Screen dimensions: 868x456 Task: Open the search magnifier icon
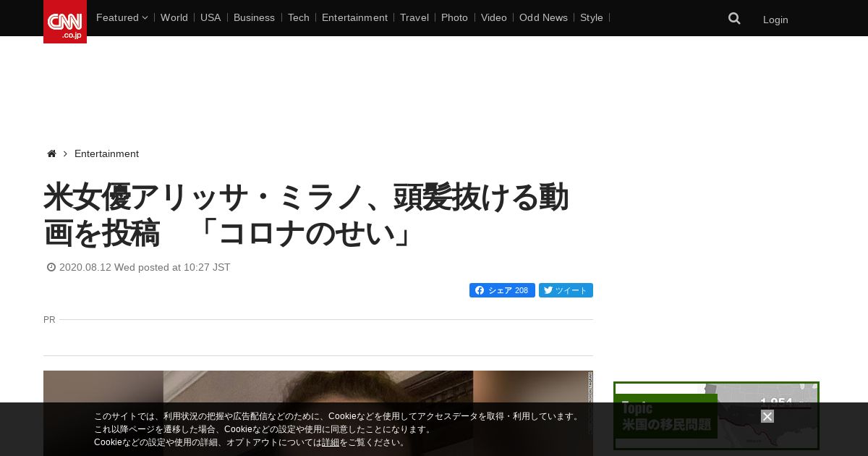pos(734,19)
